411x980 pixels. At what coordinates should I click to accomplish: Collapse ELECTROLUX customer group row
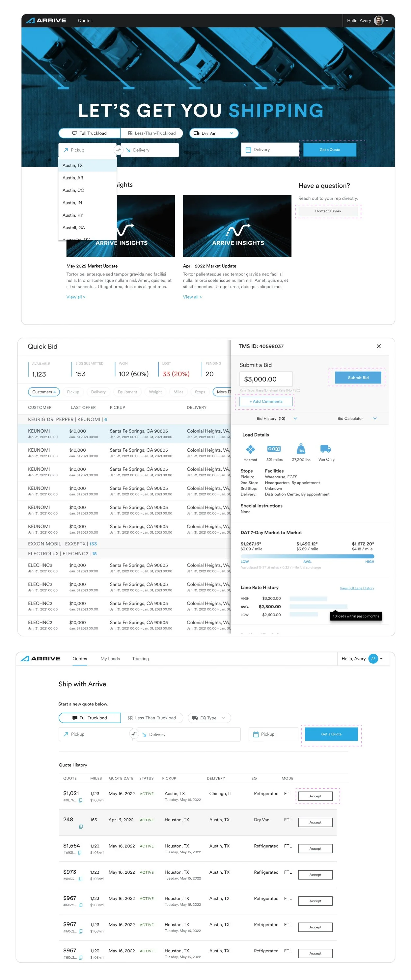coord(124,553)
